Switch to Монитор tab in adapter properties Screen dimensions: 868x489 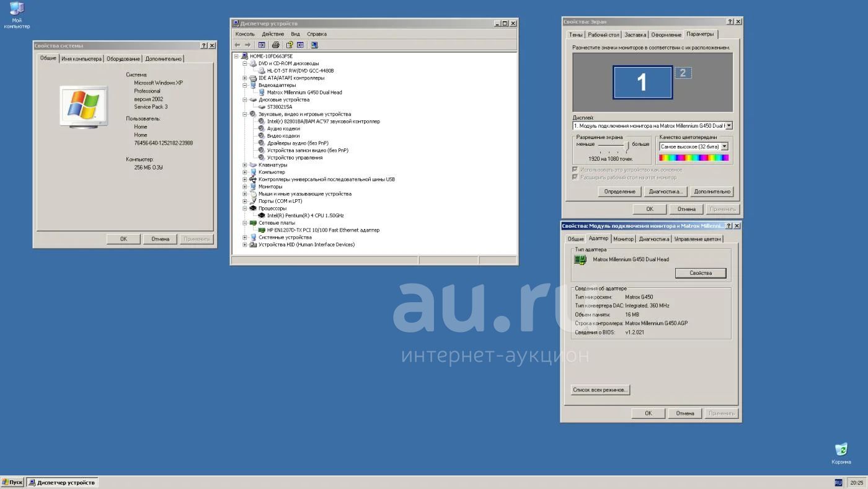point(624,239)
